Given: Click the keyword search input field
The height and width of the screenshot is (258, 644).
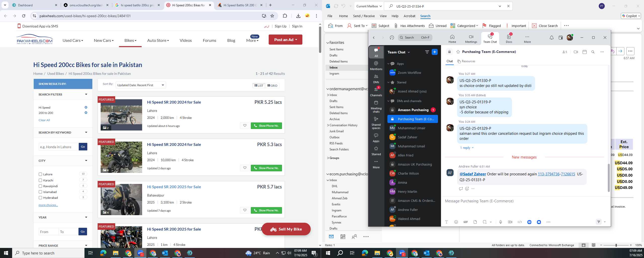Looking at the screenshot, I should point(59,147).
